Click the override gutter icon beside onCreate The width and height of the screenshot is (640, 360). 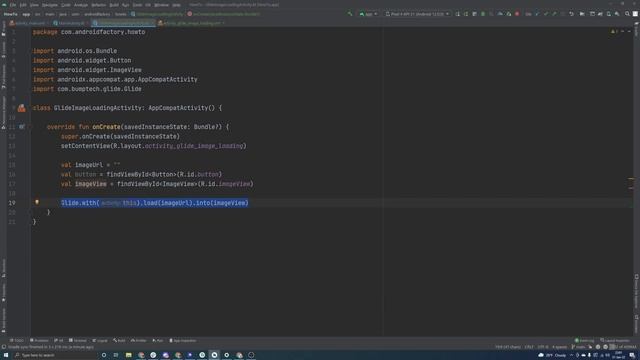[22, 127]
